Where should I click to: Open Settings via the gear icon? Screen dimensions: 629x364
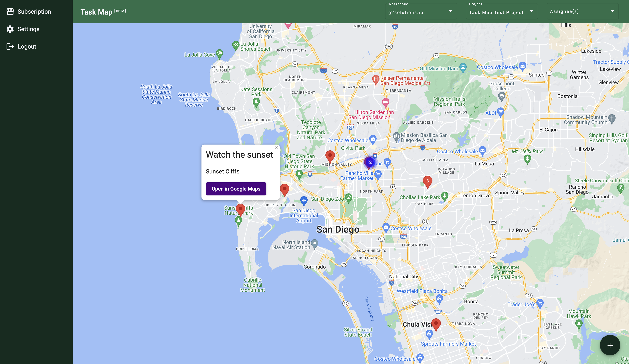(x=10, y=29)
